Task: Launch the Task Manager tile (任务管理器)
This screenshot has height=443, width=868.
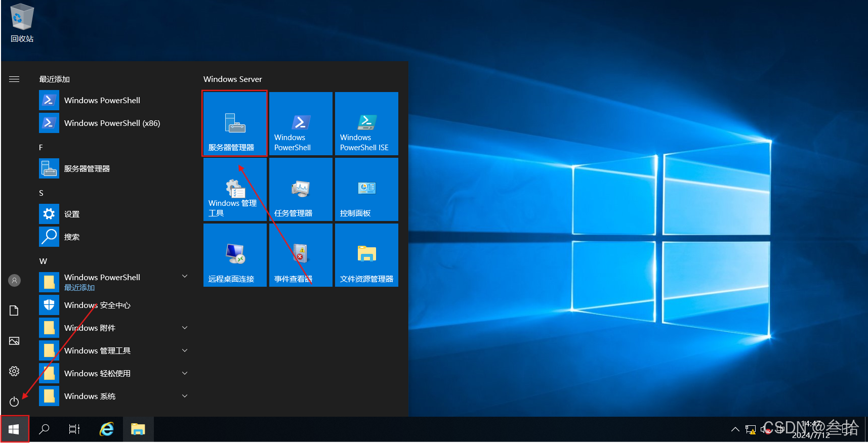Action: [x=301, y=189]
